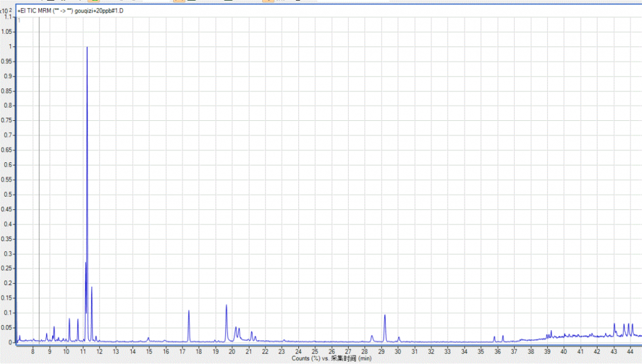Click the x-axis label Counts (%) vs. 采集时间
Image resolution: width=642 pixels, height=364 pixels.
332,359
